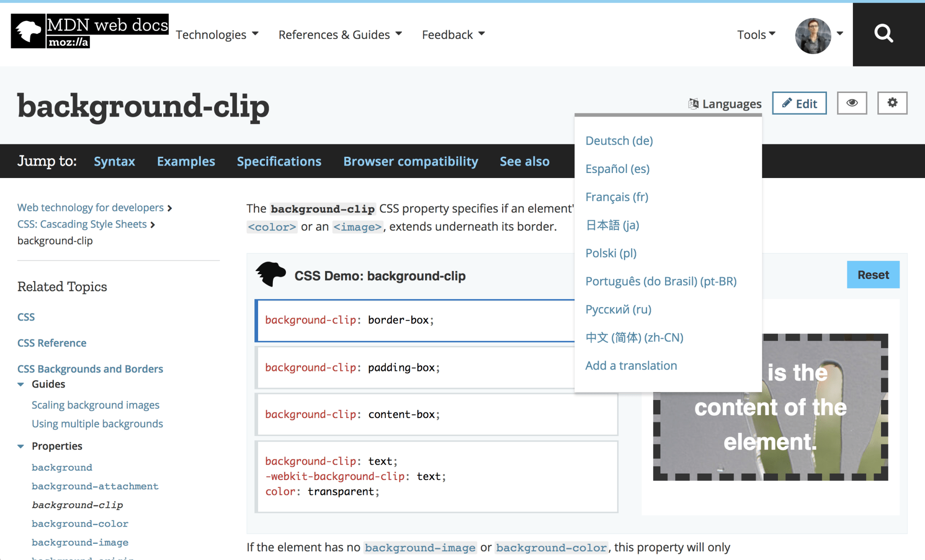Click the Edit page icon

click(799, 103)
